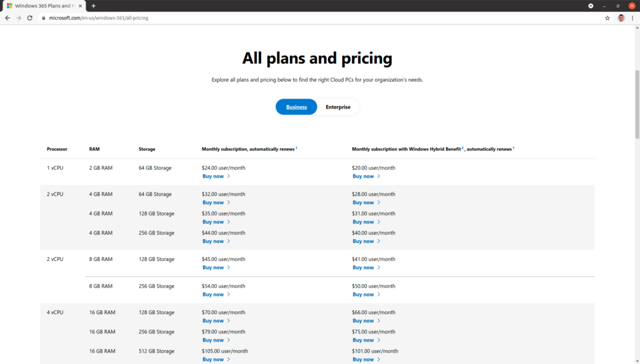Screen dimensions: 640x364
Task: Open a new browser tab
Action: point(94,6)
